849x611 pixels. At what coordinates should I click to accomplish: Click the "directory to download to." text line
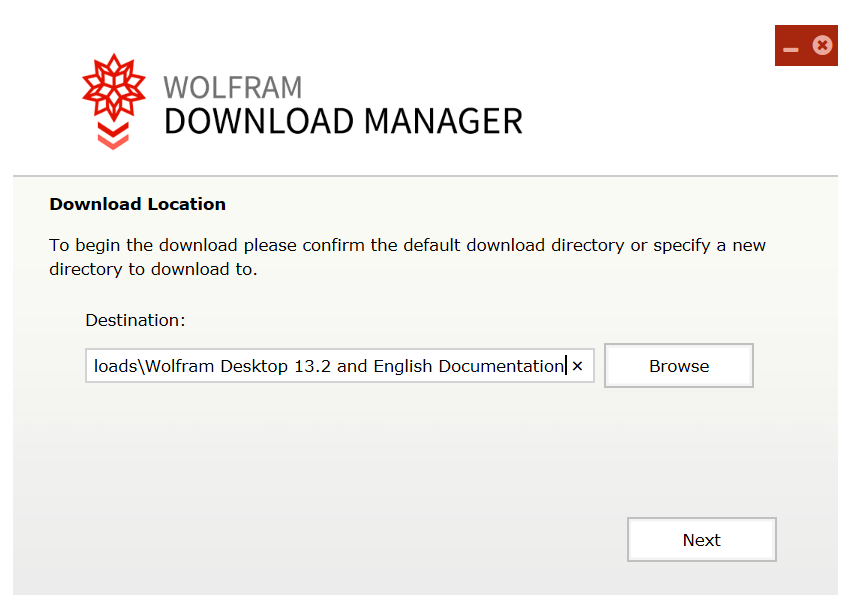pyautogui.click(x=153, y=270)
